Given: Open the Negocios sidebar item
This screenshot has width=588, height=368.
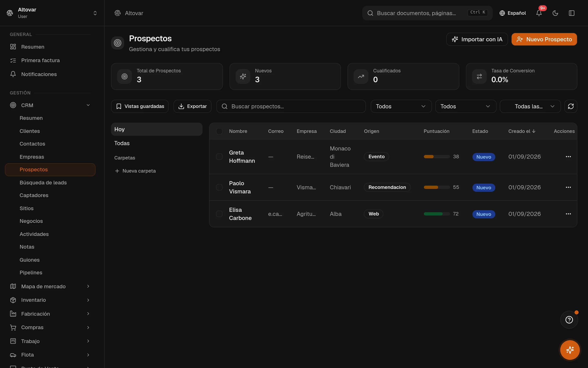Looking at the screenshot, I should coord(50,221).
